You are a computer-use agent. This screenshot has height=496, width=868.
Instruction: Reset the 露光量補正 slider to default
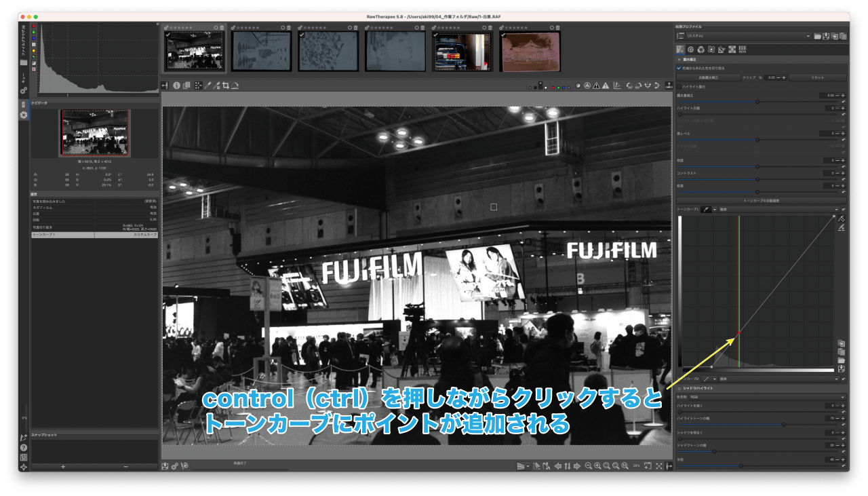point(844,102)
